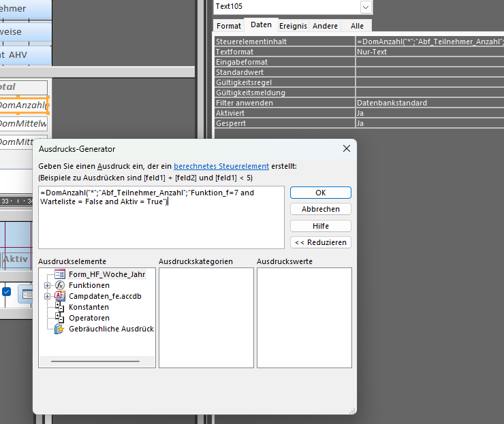Click the OK button in Ausdrucks-Generator
This screenshot has height=424, width=504.
321,193
